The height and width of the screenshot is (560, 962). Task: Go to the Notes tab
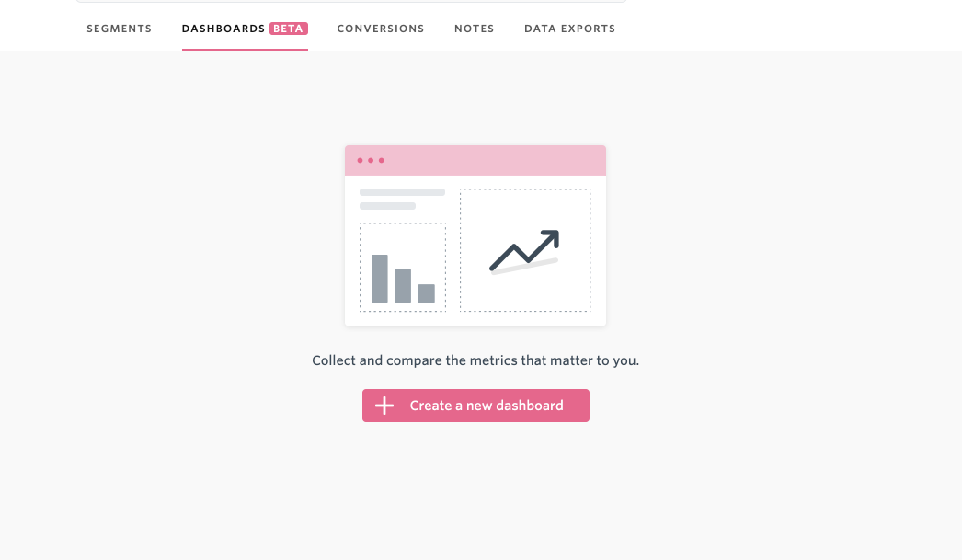click(x=475, y=29)
